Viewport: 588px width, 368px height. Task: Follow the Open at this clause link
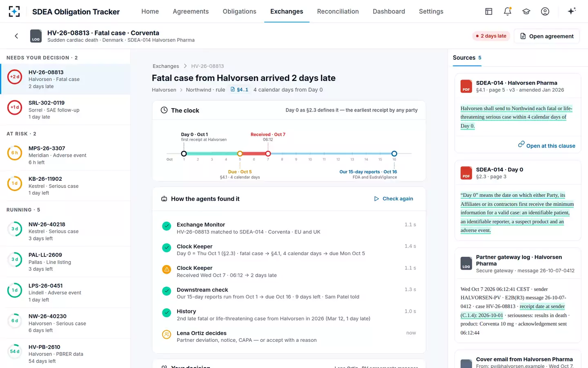(546, 146)
